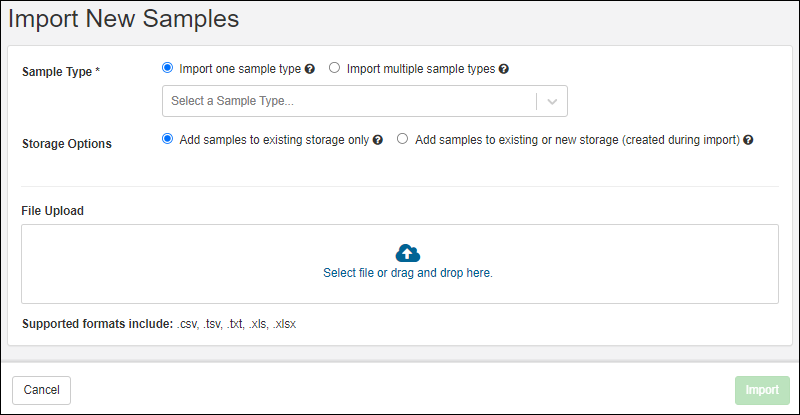This screenshot has width=800, height=415.
Task: Click the "File Upload" section heading
Action: 53,211
